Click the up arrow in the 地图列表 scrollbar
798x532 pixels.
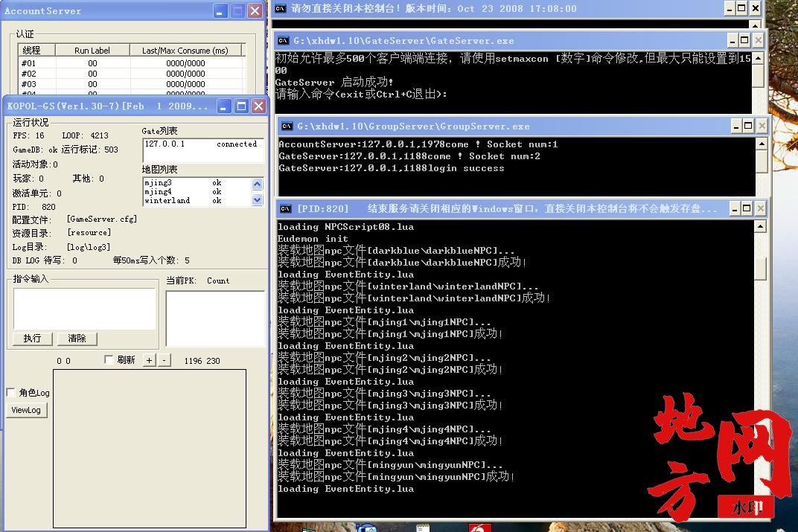pos(257,184)
